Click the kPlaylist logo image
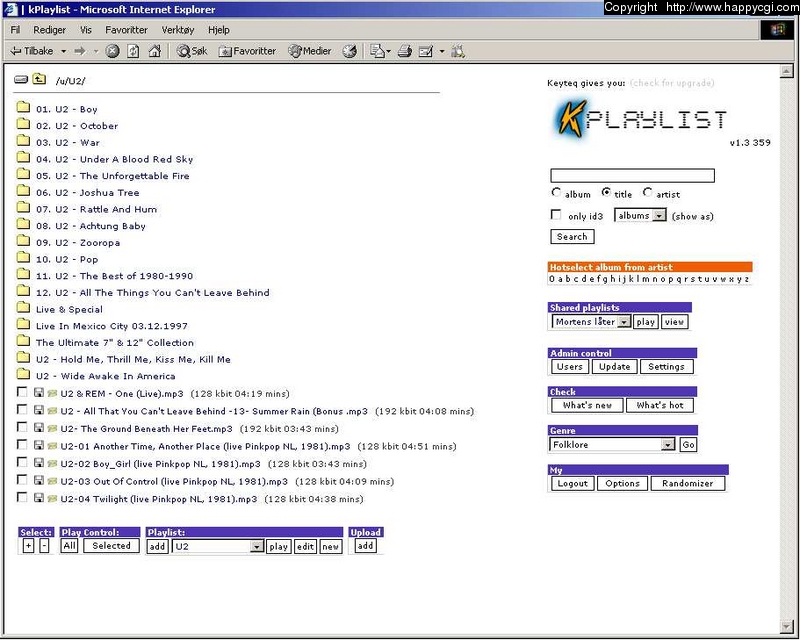The image size is (800, 640). (641, 119)
